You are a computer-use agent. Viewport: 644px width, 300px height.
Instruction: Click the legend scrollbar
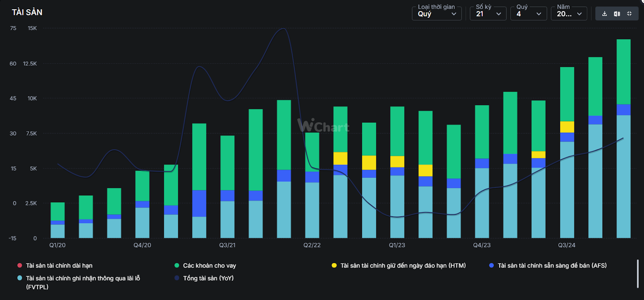click(638, 273)
